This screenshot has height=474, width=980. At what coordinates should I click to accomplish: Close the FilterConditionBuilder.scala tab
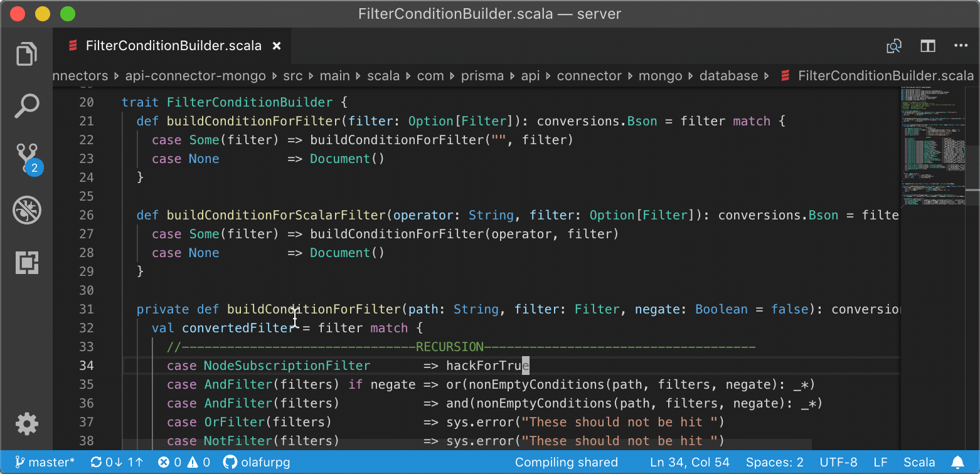276,46
